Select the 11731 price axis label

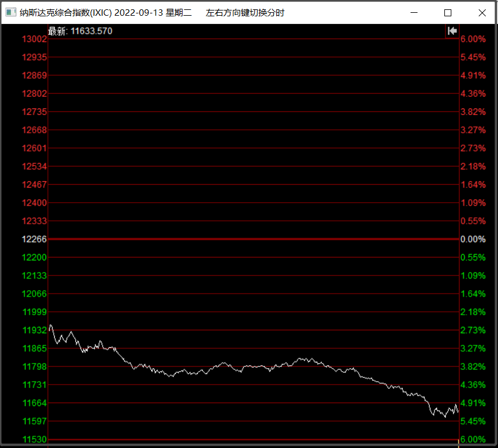(34, 385)
